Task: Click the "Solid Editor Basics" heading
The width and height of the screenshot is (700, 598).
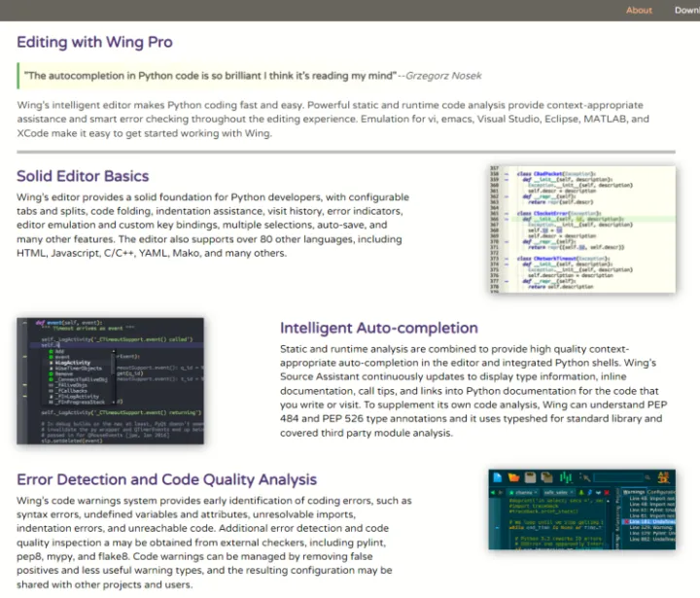Action: pyautogui.click(x=83, y=176)
